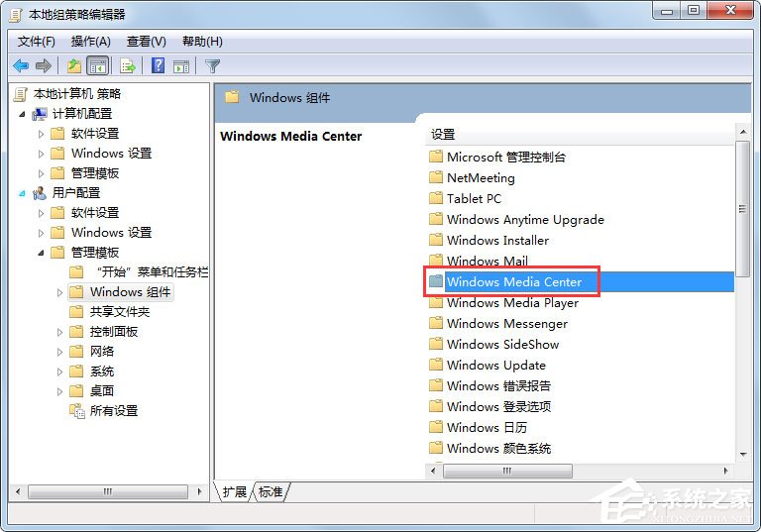
Task: Select the Windows Mail list item
Action: pos(487,261)
